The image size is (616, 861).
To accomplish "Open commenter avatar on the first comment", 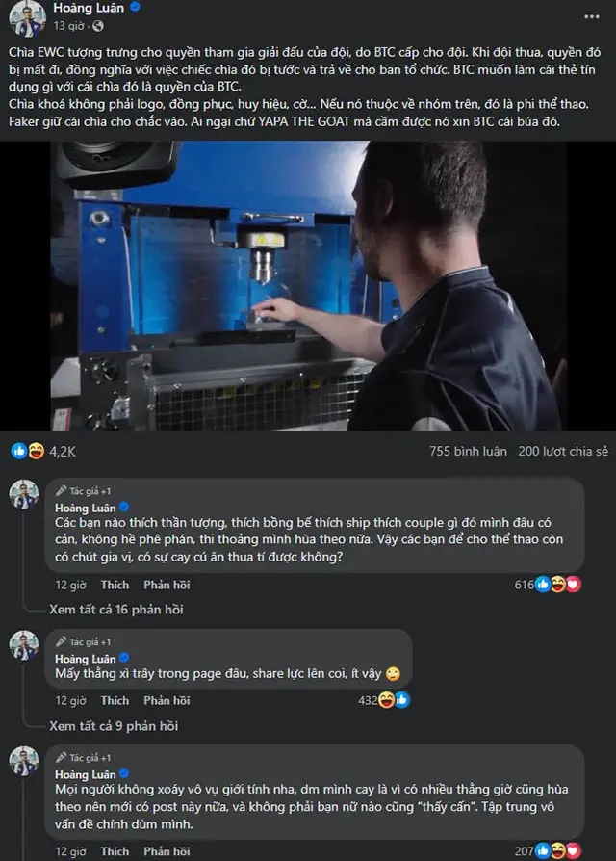I will pos(24,495).
